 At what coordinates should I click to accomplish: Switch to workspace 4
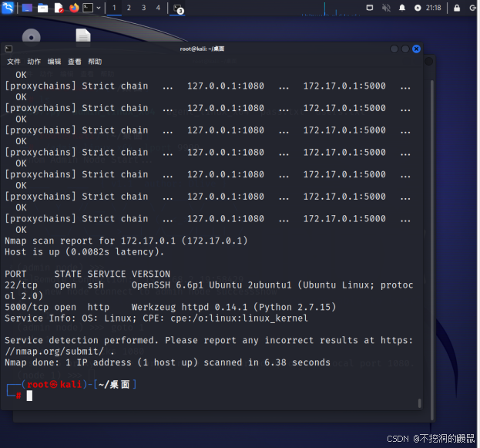pos(158,8)
